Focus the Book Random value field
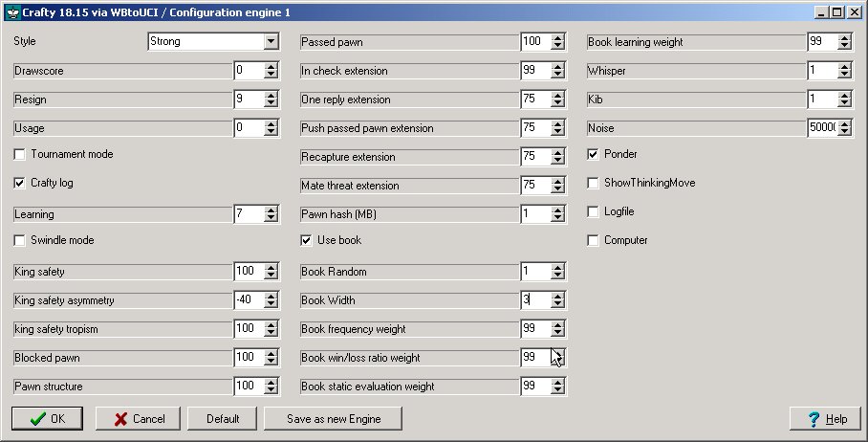The image size is (868, 442). click(535, 272)
